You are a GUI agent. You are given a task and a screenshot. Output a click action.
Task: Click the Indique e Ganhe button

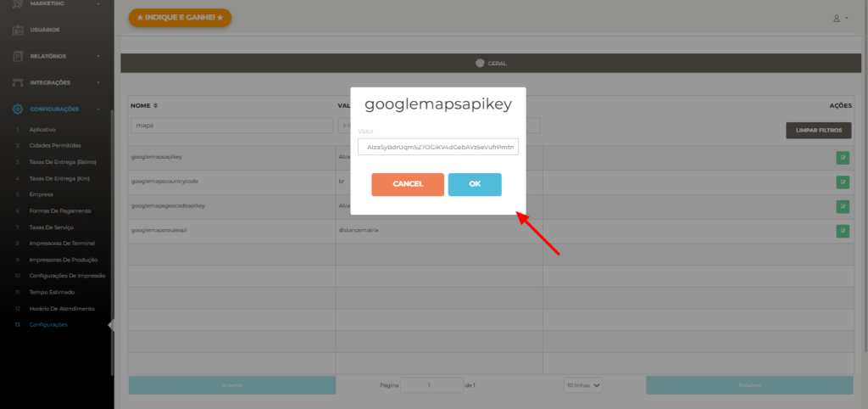point(180,18)
